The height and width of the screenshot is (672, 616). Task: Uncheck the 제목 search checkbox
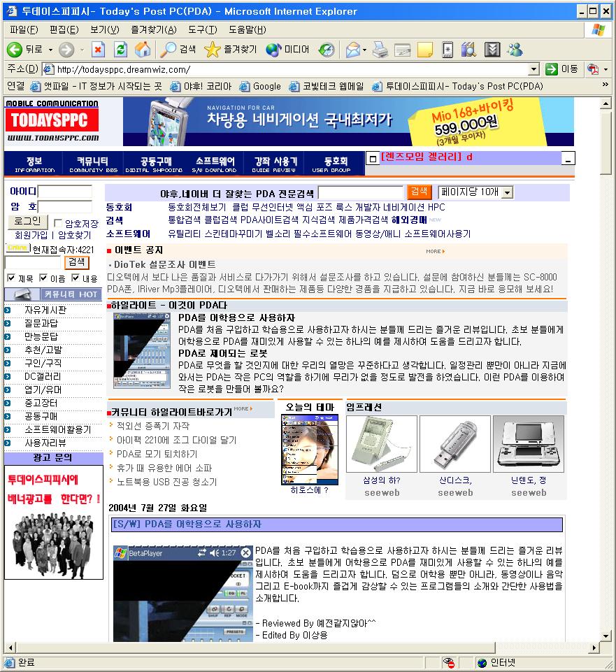[x=11, y=278]
